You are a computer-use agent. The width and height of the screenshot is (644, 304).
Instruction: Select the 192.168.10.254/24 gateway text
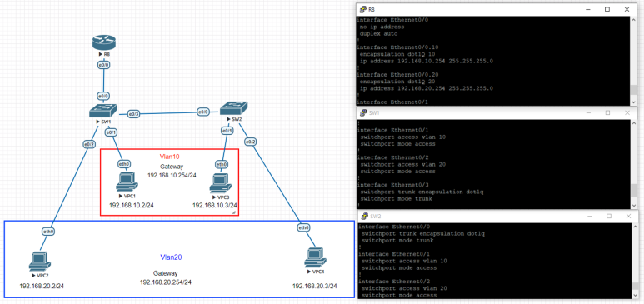[x=172, y=175]
